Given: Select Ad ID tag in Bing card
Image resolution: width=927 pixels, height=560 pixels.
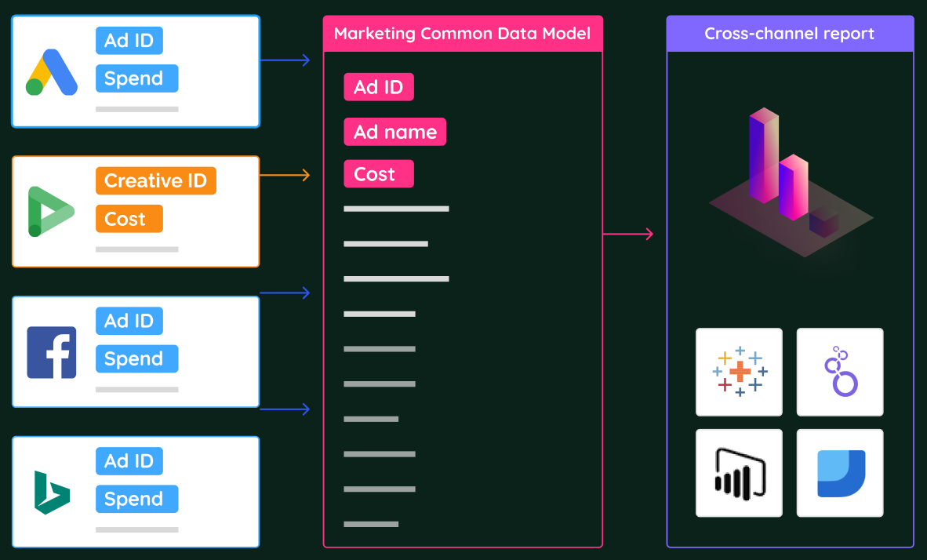Looking at the screenshot, I should (x=129, y=461).
